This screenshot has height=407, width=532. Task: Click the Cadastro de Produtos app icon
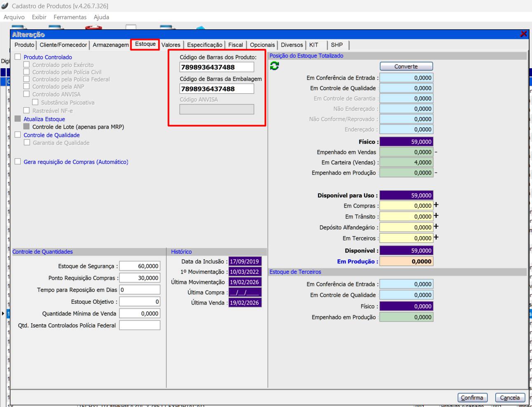click(x=5, y=6)
